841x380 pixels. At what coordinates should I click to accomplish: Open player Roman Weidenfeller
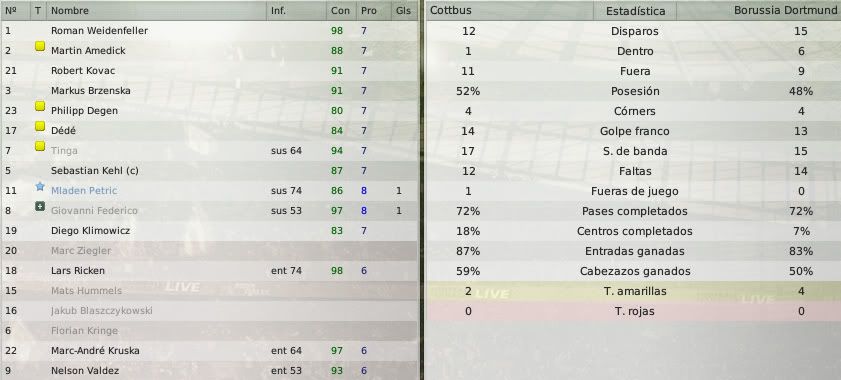point(99,31)
